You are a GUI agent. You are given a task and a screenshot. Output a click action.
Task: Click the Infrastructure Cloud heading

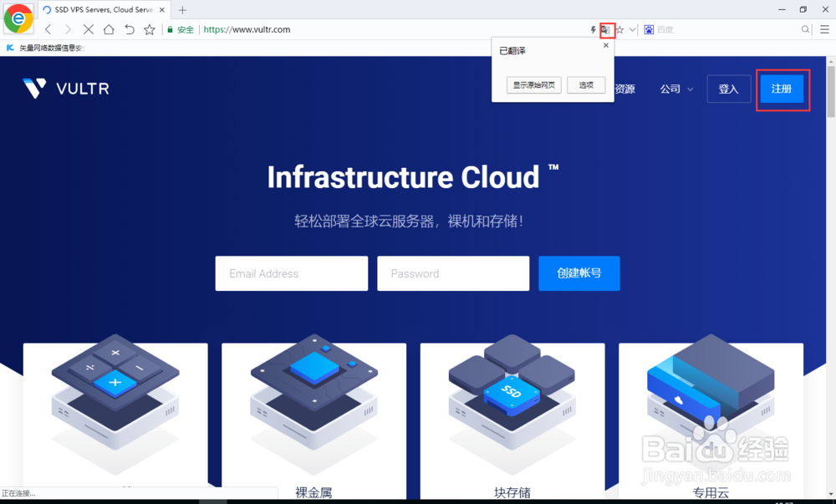pos(413,177)
